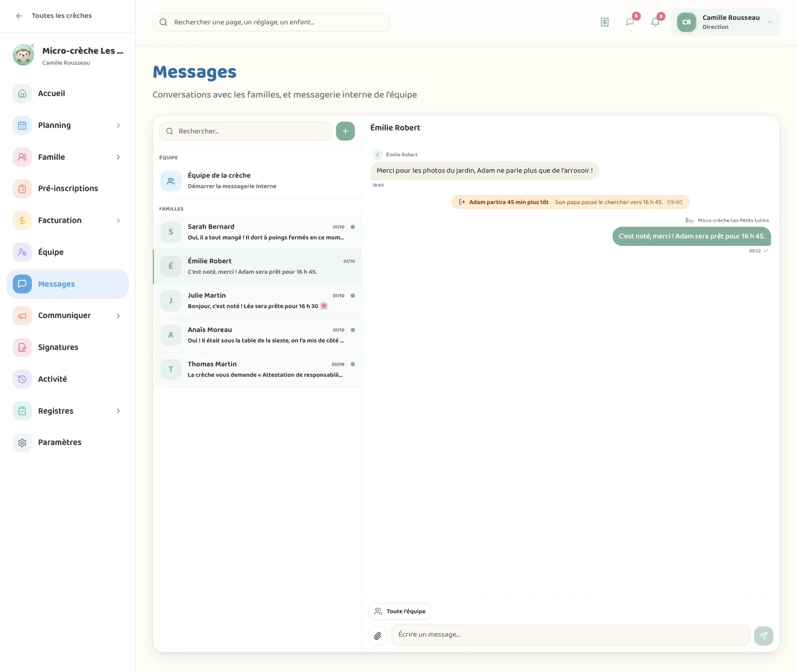Go to Communiquer section
The height and width of the screenshot is (672, 797).
click(68, 316)
